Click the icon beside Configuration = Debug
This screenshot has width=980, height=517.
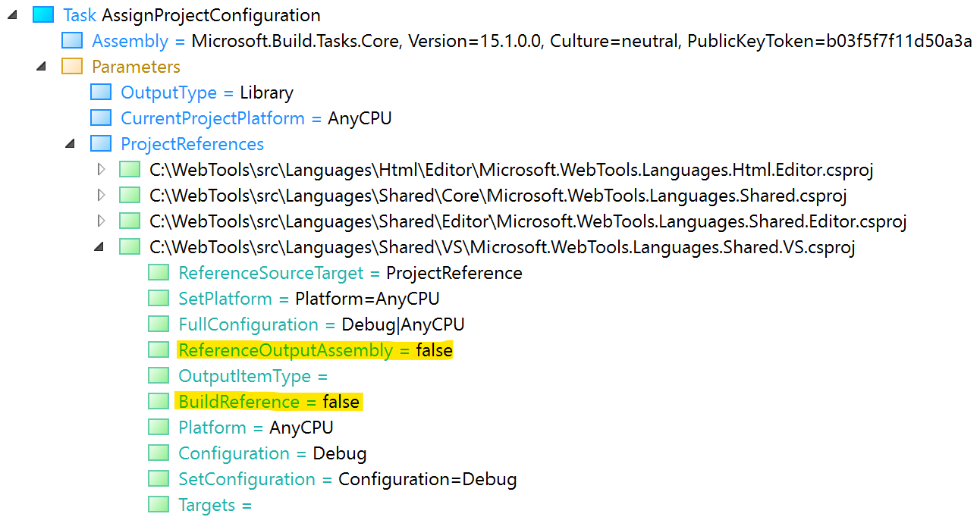click(x=159, y=453)
